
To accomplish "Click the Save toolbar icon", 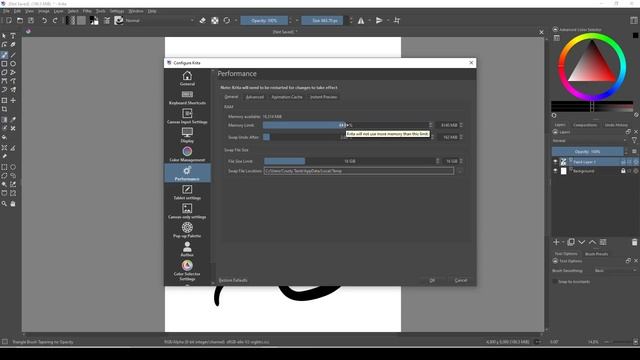I will click(31, 20).
